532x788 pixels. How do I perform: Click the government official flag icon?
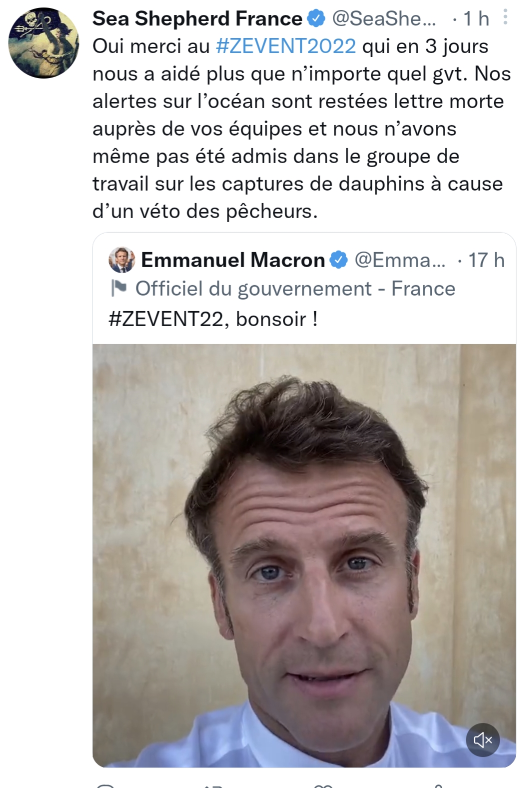[x=119, y=288]
